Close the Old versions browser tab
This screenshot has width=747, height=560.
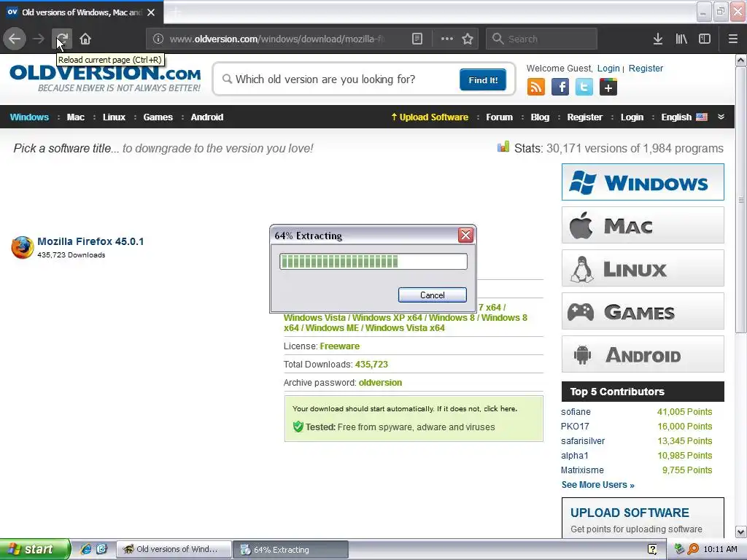pyautogui.click(x=151, y=12)
